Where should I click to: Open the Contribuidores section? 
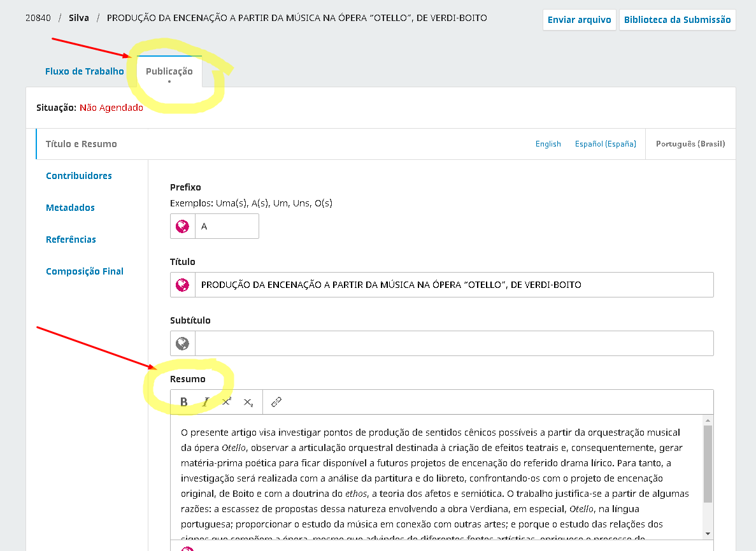(79, 176)
